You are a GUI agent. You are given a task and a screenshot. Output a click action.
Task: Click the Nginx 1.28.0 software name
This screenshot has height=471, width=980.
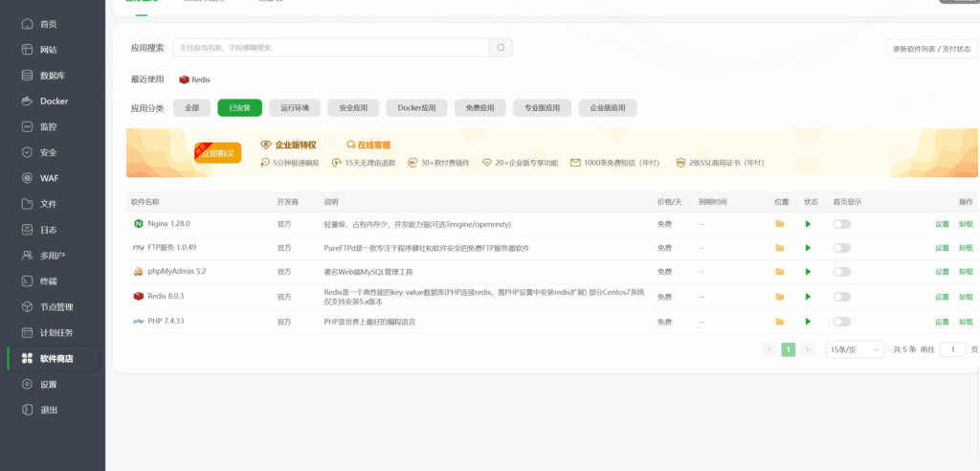tap(168, 223)
